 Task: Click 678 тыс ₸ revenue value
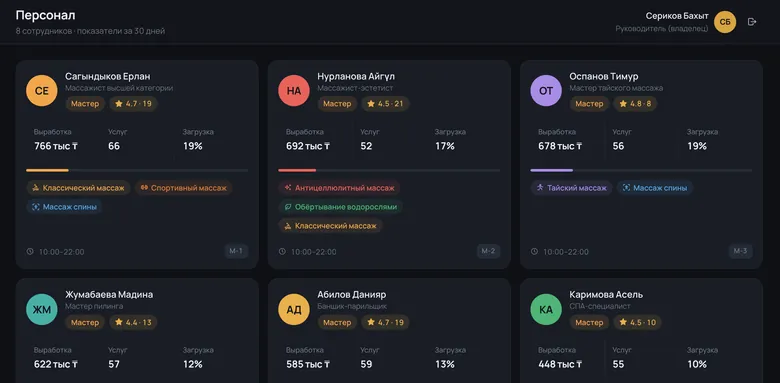click(x=560, y=146)
